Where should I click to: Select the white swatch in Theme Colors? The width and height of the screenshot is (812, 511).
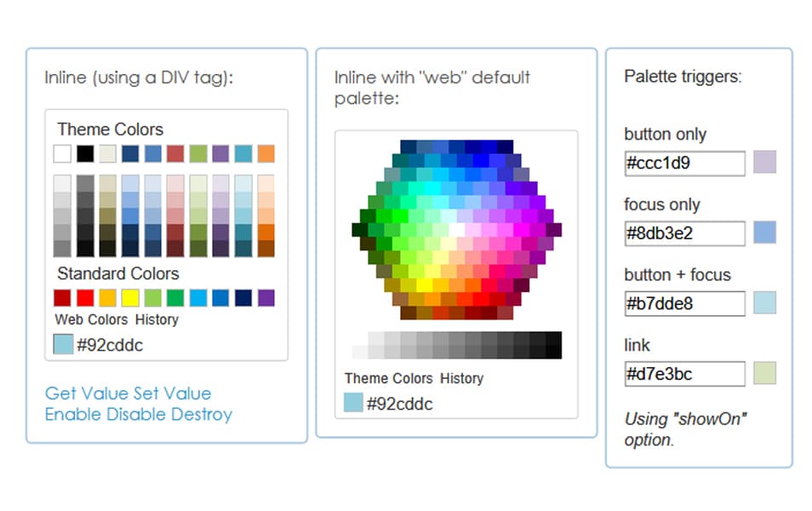[61, 153]
